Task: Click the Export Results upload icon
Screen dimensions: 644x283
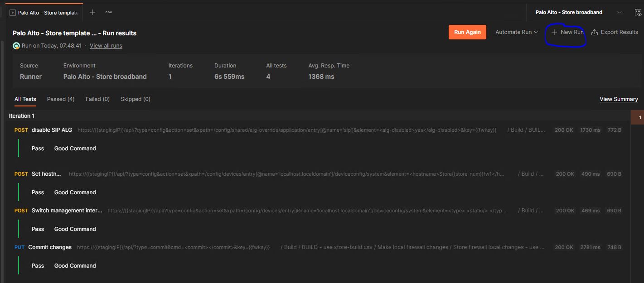Action: pos(595,32)
